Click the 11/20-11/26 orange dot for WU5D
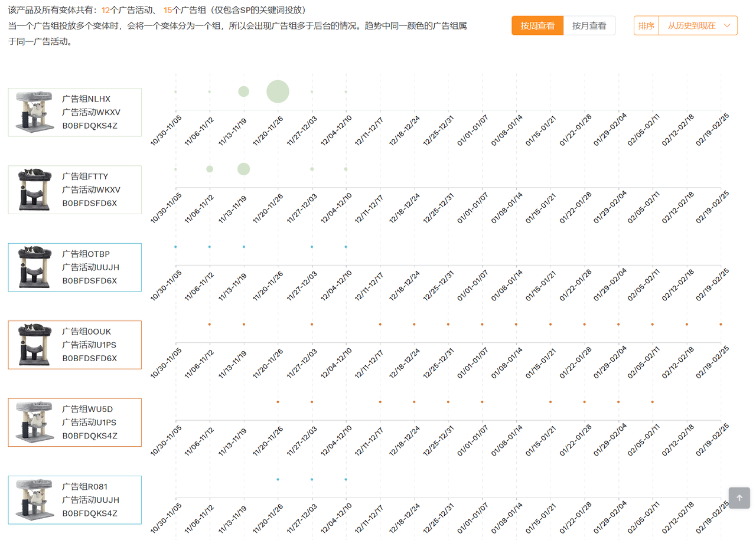This screenshot has height=540, width=756. [278, 402]
